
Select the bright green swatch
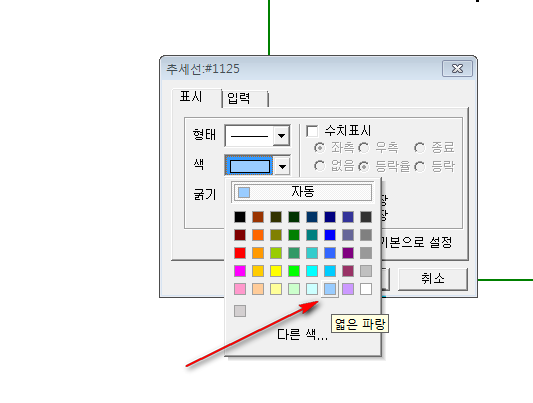pos(294,271)
